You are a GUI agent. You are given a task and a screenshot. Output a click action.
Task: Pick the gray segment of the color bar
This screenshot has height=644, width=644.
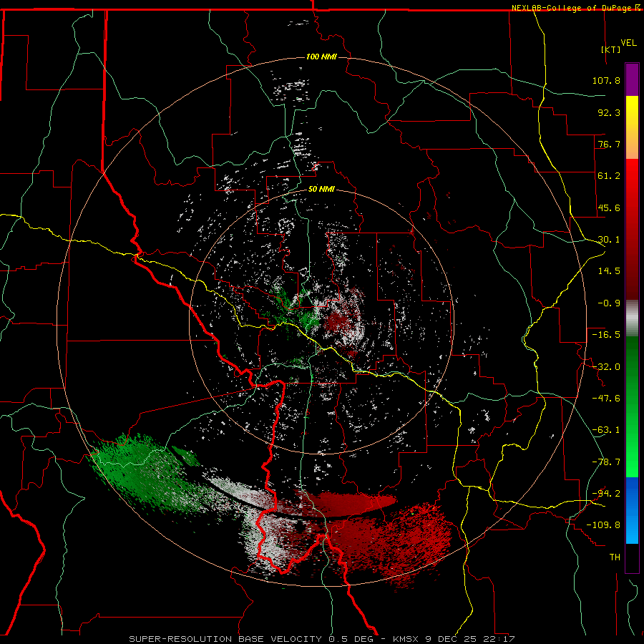[632, 318]
